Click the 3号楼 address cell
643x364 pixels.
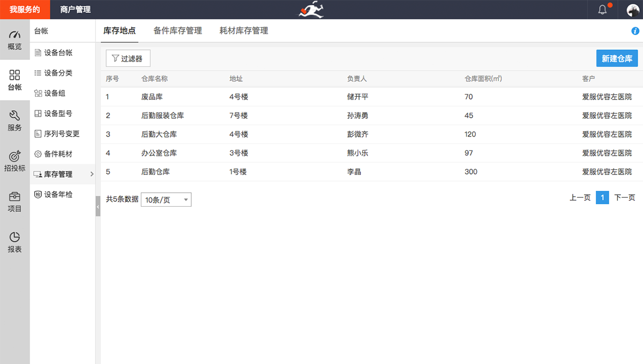click(x=239, y=153)
